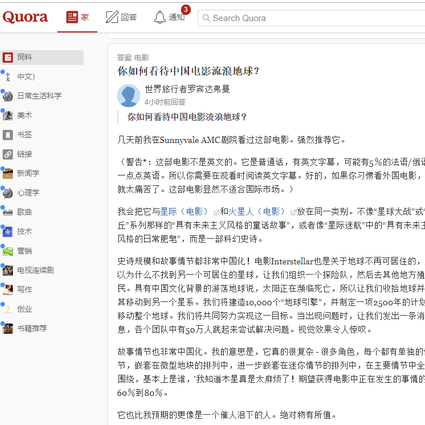Image resolution: width=425 pixels, height=425 pixels.
Task: Open 日常生活科学 topic in sidebar
Action: (x=39, y=96)
